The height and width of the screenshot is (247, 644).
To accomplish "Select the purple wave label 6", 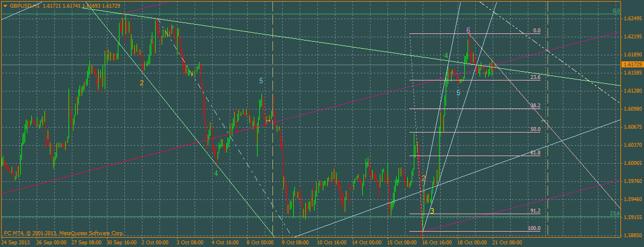I will 468,30.
